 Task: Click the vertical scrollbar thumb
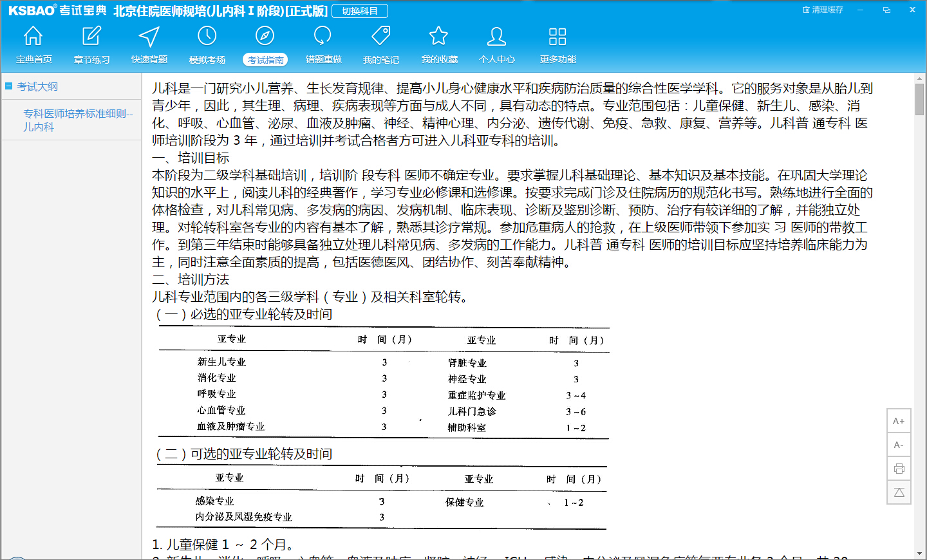tap(919, 99)
